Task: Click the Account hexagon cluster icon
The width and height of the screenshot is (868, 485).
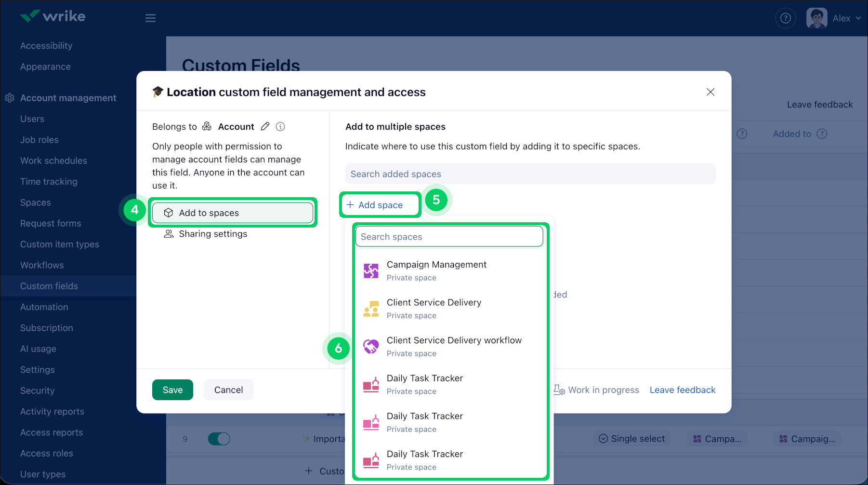Action: pos(207,126)
